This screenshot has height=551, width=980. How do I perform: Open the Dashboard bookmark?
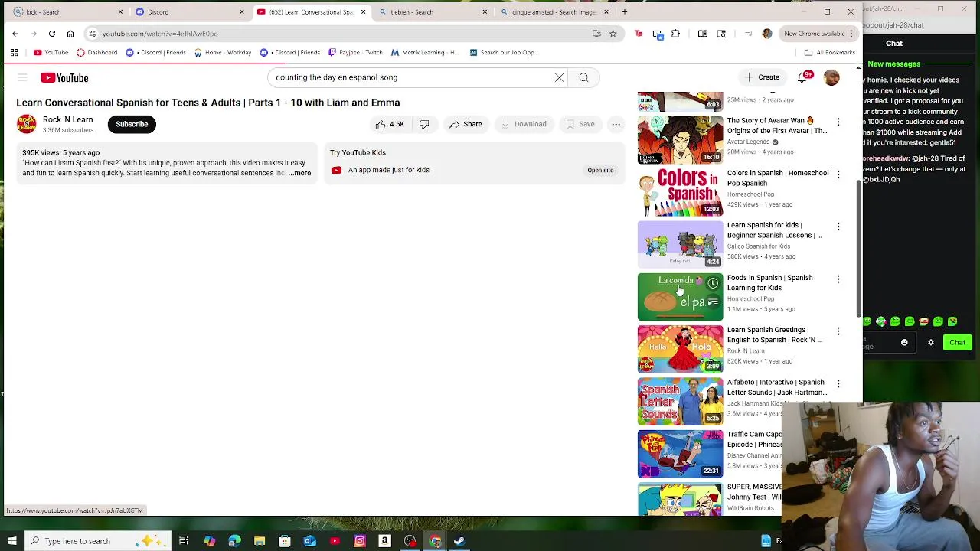pos(97,52)
